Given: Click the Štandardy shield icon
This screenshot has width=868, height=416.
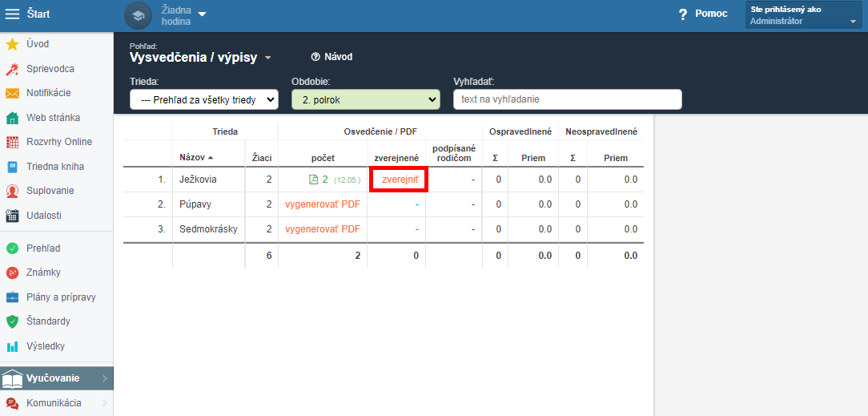Looking at the screenshot, I should pyautogui.click(x=12, y=321).
